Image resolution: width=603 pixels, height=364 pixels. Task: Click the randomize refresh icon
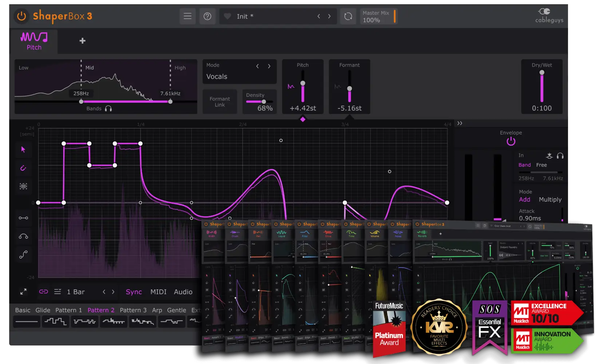click(348, 16)
